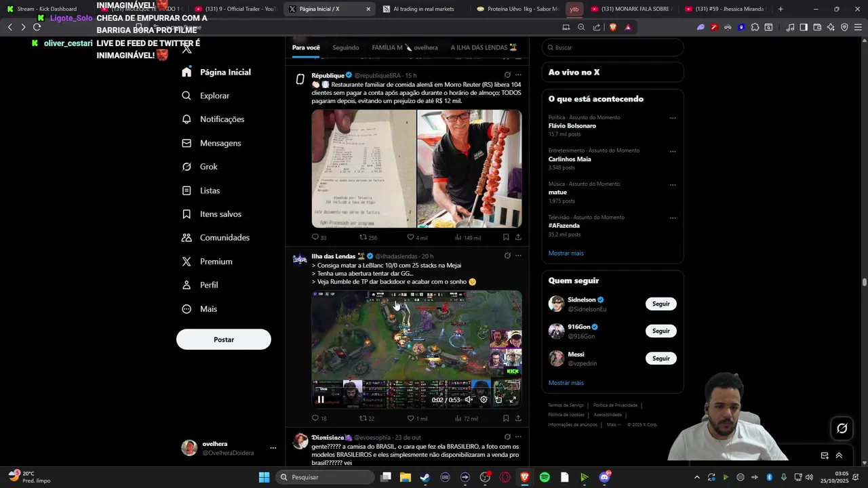868x488 pixels.
Task: Open the browser hamburger menu
Action: 858,27
